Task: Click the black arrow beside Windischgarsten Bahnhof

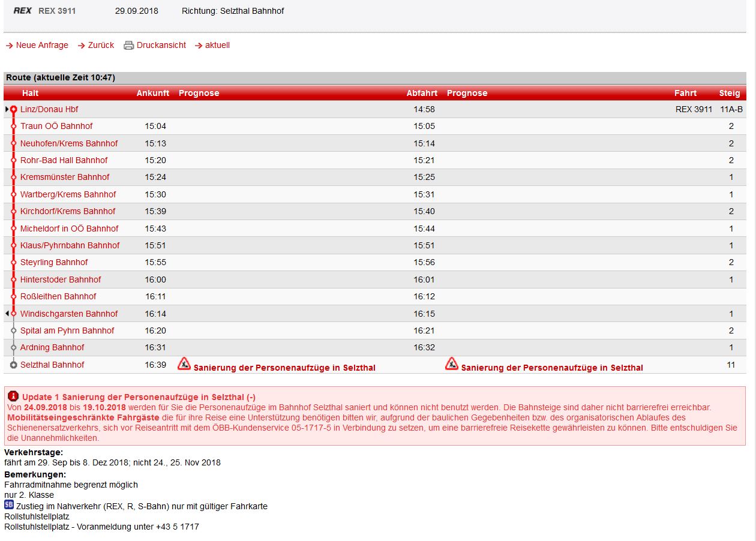Action: pos(7,314)
